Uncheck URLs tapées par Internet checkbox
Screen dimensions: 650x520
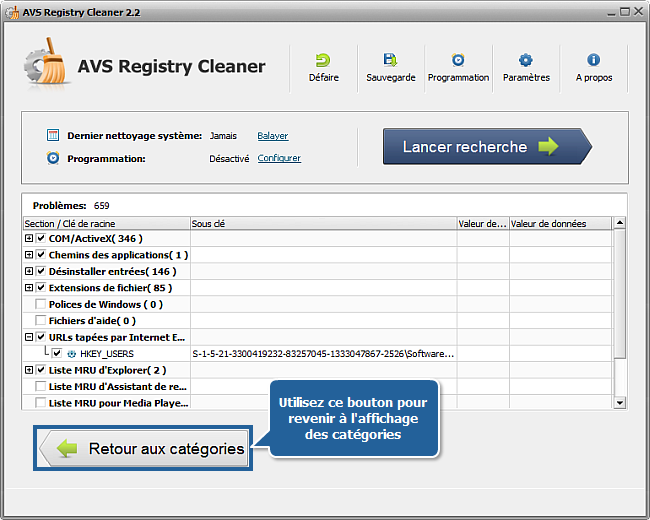click(41, 337)
